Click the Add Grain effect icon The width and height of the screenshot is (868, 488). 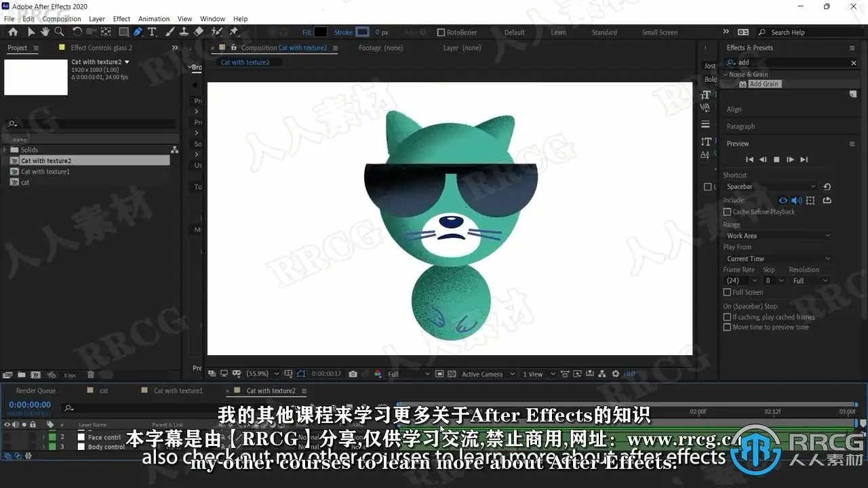click(743, 84)
